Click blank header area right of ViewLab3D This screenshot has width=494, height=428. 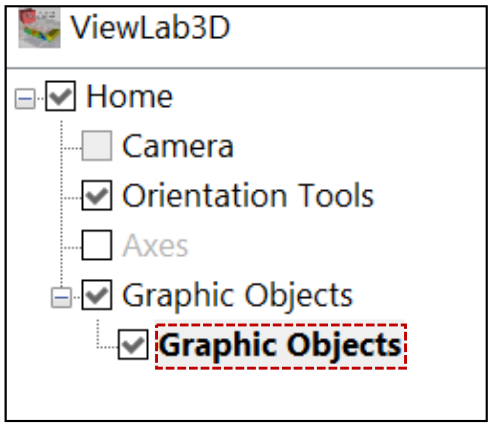click(x=357, y=33)
